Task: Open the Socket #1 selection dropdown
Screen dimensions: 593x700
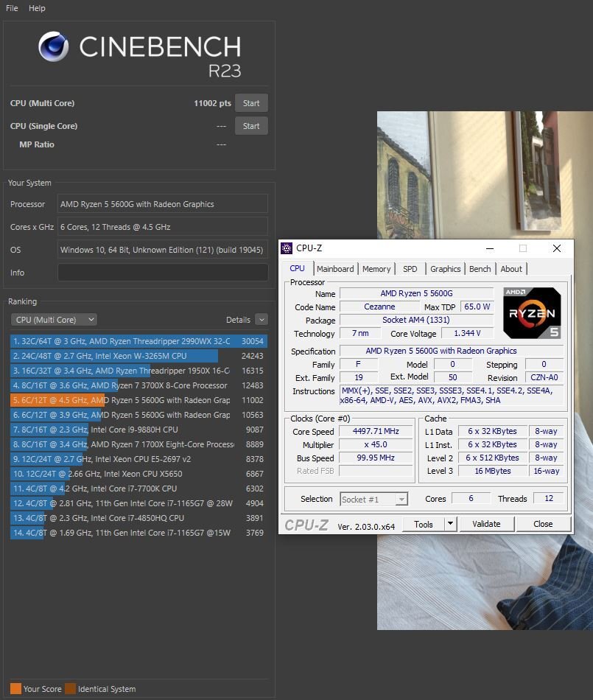Action: click(x=374, y=499)
